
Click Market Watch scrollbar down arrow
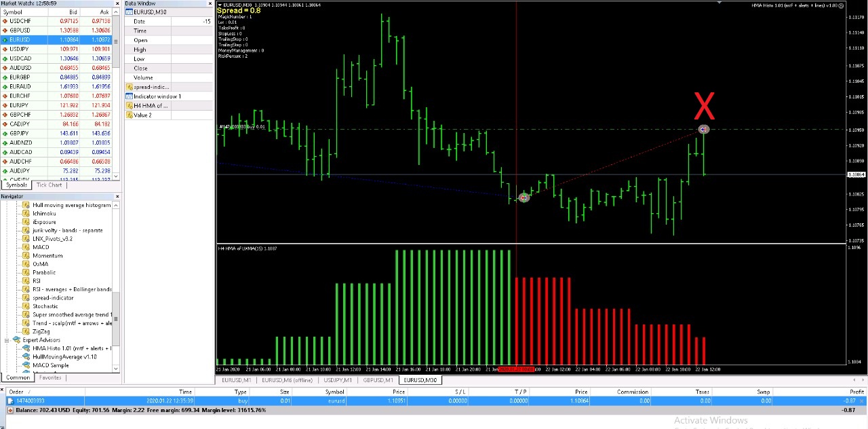117,177
